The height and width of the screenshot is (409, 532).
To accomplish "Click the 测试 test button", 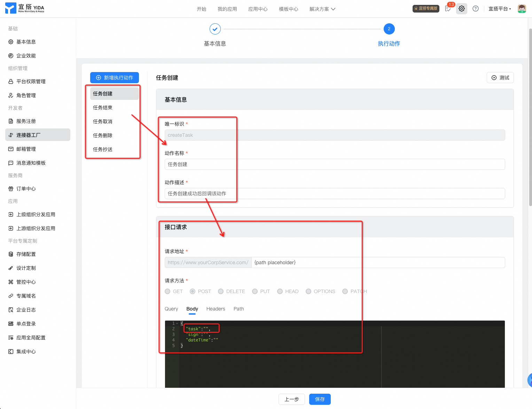I will tap(500, 78).
